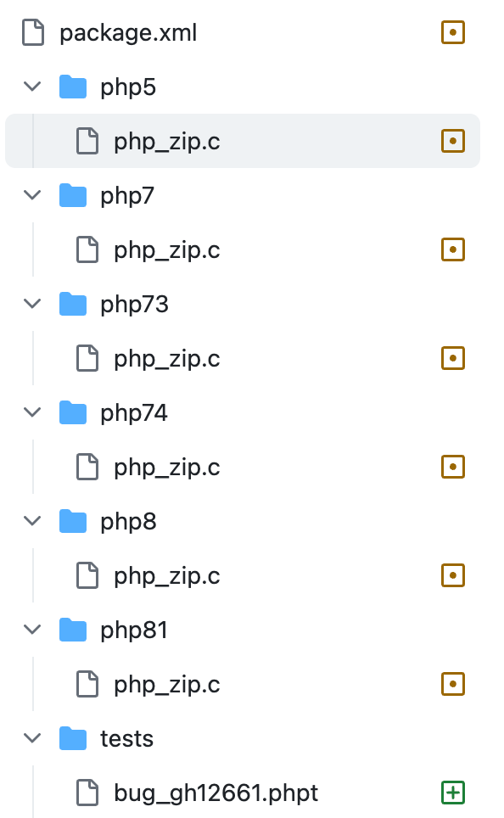Viewport: 504px width, 818px height.
Task: Click the green added icon for bug_gh12661.phpt
Action: pyautogui.click(x=452, y=793)
